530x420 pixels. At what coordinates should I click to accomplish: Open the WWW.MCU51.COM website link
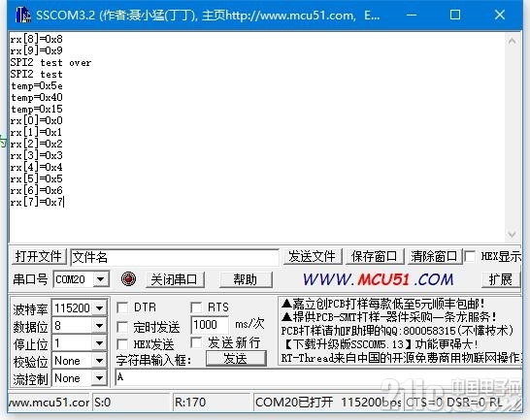378,279
